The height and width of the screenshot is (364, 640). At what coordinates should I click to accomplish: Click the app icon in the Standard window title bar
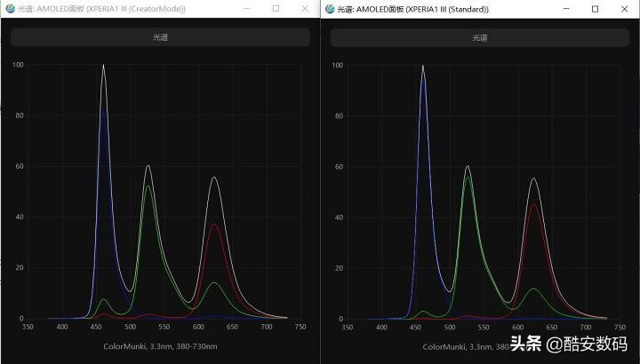329,9
